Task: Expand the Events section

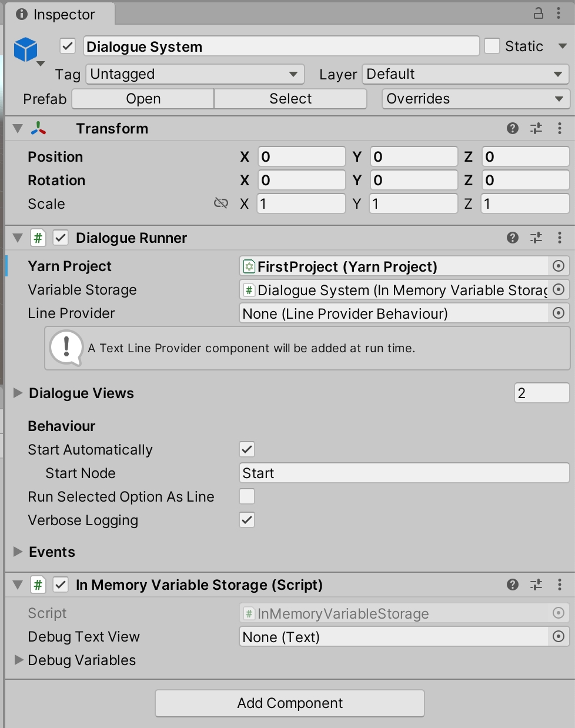Action: tap(18, 552)
